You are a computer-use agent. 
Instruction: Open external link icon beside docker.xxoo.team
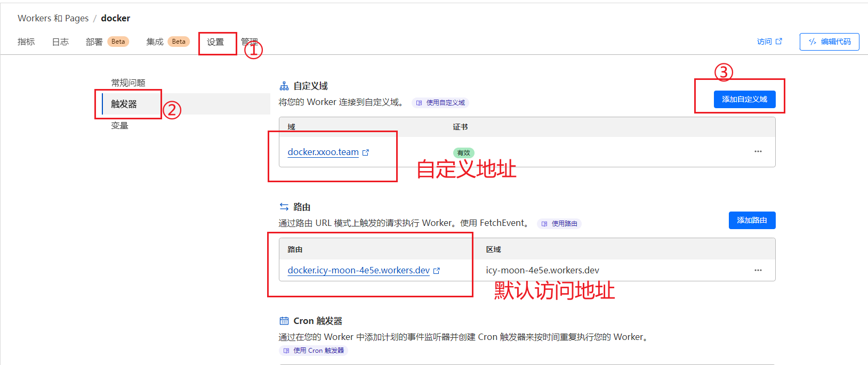(x=366, y=152)
